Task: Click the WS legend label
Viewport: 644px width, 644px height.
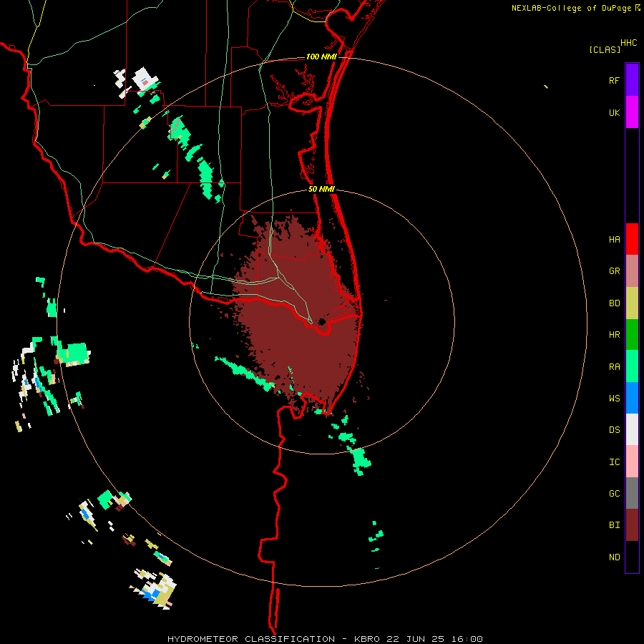Action: 614,399
